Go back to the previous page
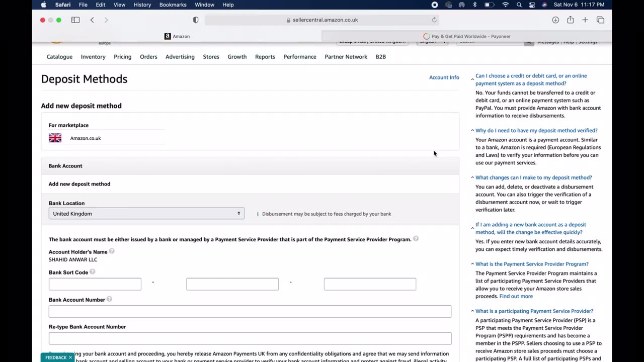Image resolution: width=644 pixels, height=362 pixels. pos(92,20)
